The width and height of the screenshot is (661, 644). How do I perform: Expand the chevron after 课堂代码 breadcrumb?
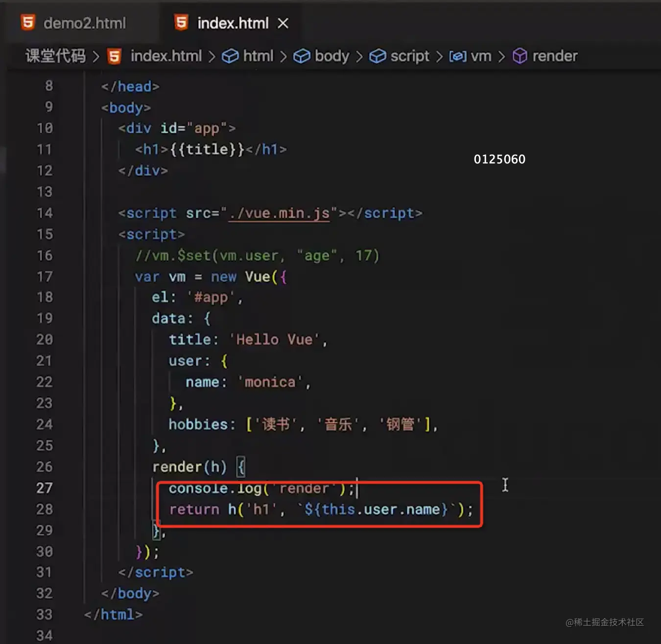(x=96, y=57)
